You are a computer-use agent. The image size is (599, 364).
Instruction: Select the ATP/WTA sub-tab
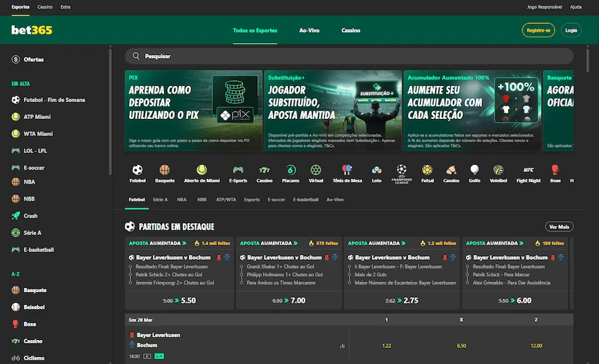pos(226,199)
